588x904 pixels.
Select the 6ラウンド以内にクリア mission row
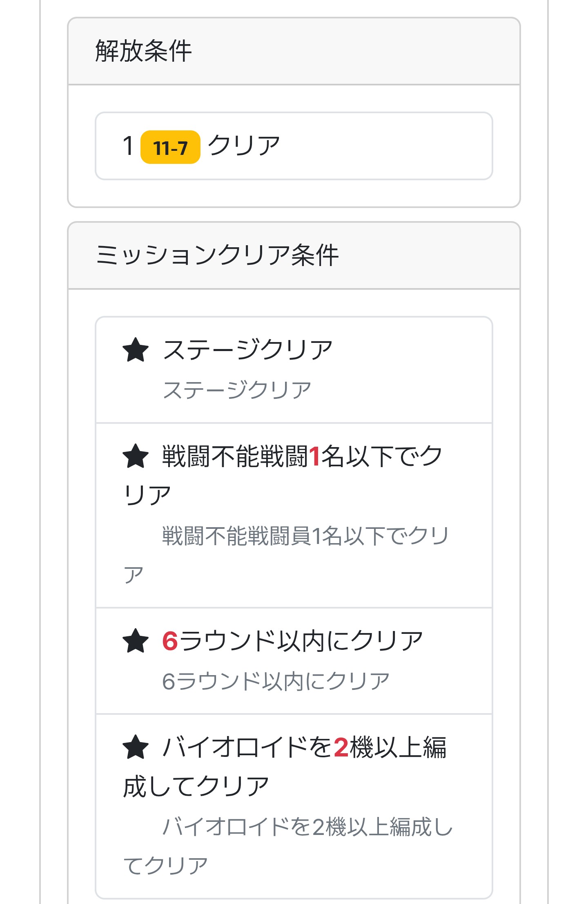click(x=294, y=661)
